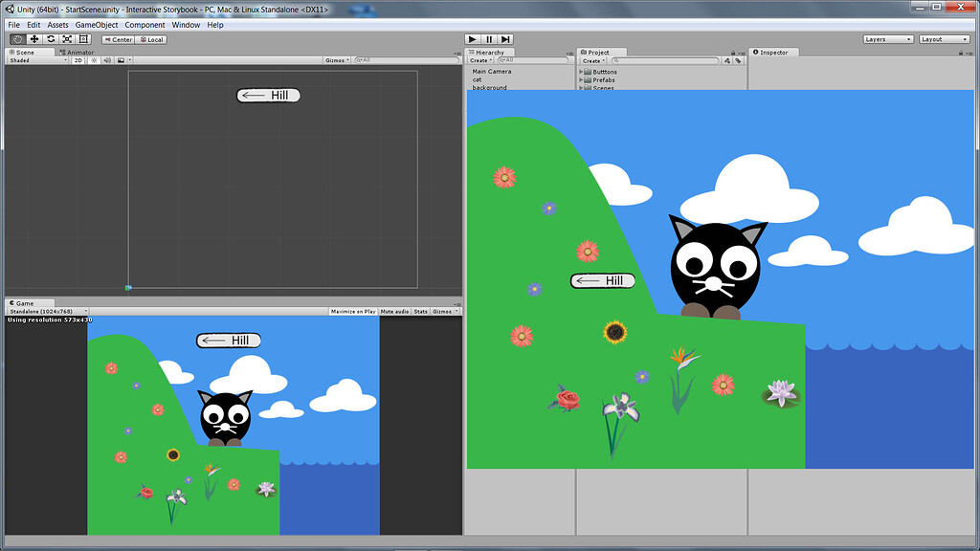Click the Center pivot button
This screenshot has height=551, width=980.
click(x=118, y=39)
